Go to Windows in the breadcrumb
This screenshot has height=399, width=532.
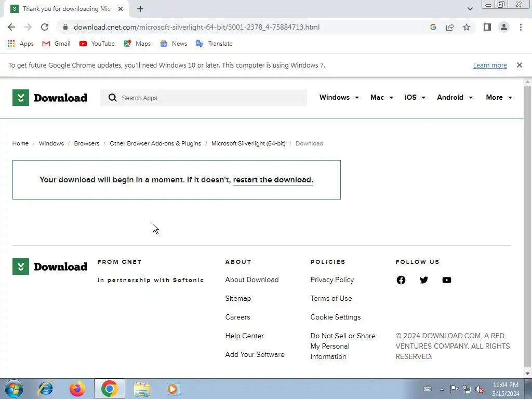[x=51, y=143]
